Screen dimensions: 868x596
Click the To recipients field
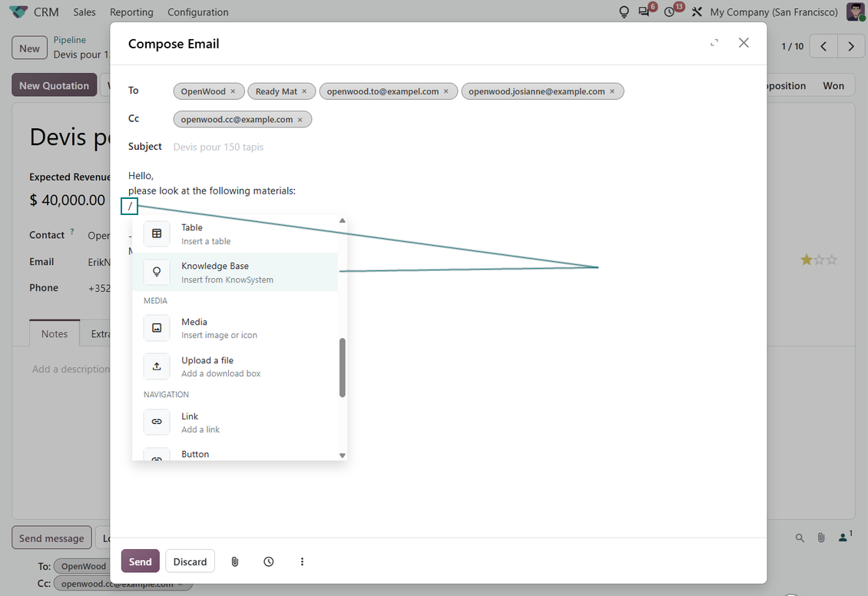(x=459, y=91)
